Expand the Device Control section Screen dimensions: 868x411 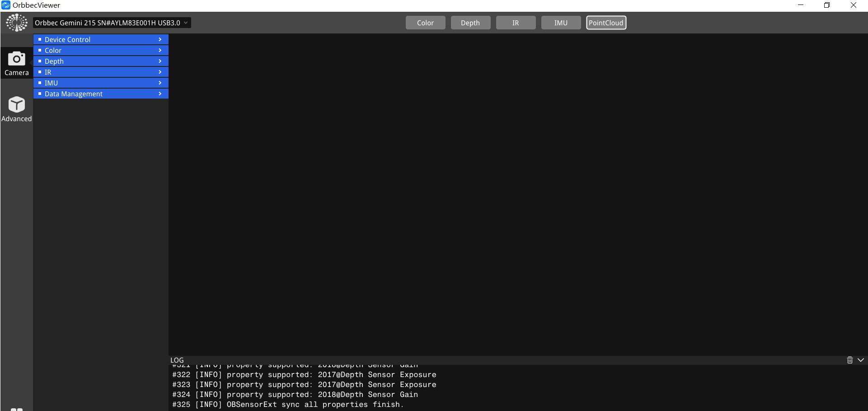tap(101, 39)
